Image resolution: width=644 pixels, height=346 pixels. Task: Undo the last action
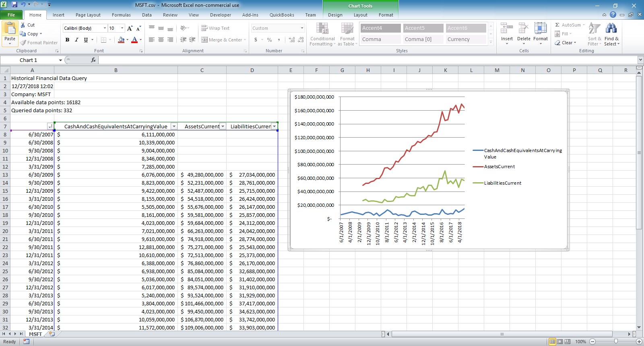pos(23,5)
